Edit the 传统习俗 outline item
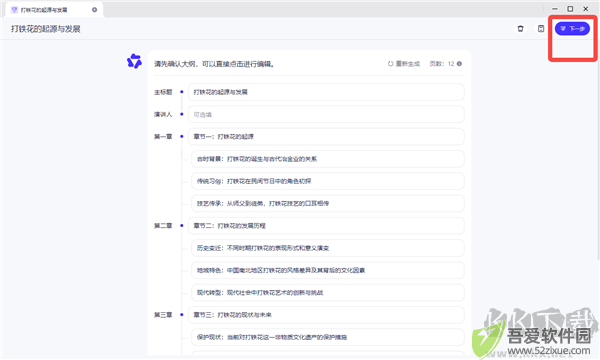Screen dimensions: 600x360 click(x=328, y=181)
